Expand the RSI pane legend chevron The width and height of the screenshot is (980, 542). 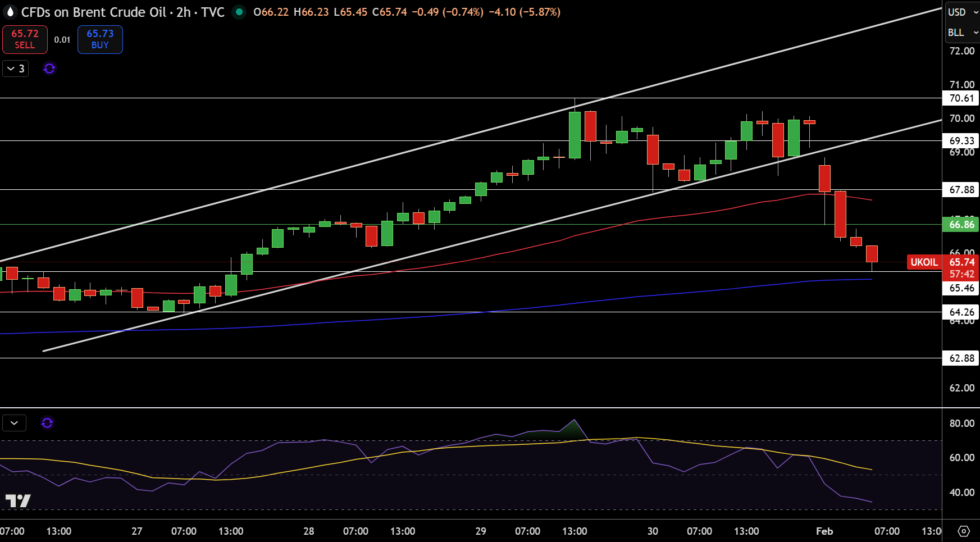[x=15, y=423]
